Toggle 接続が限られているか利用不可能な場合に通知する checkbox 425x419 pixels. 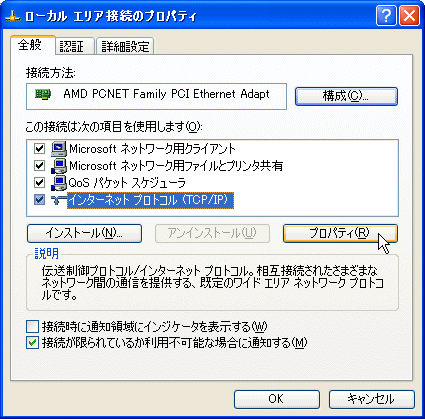[x=32, y=343]
